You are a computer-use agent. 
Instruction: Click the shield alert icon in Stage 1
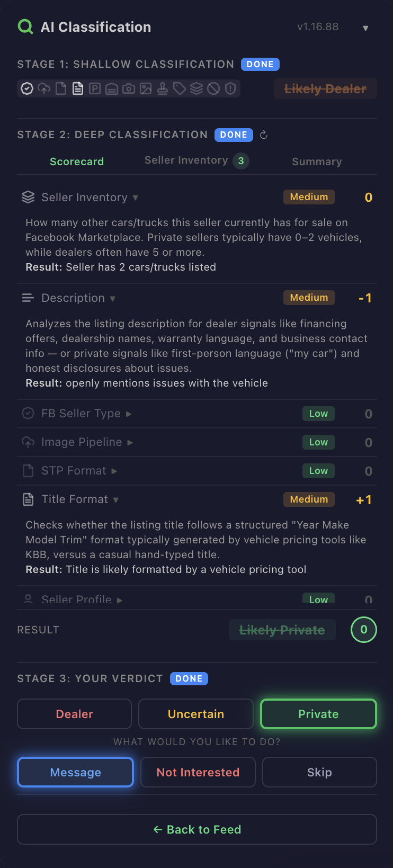[x=230, y=88]
